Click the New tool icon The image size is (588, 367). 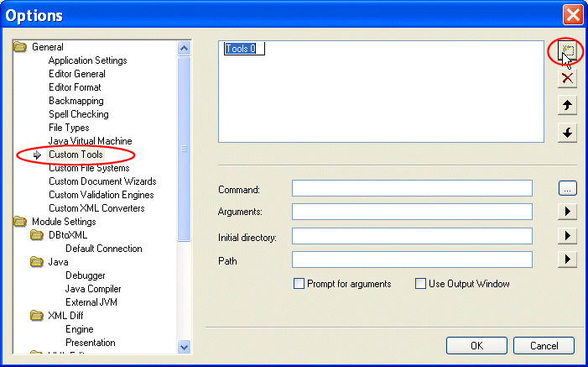pos(567,52)
